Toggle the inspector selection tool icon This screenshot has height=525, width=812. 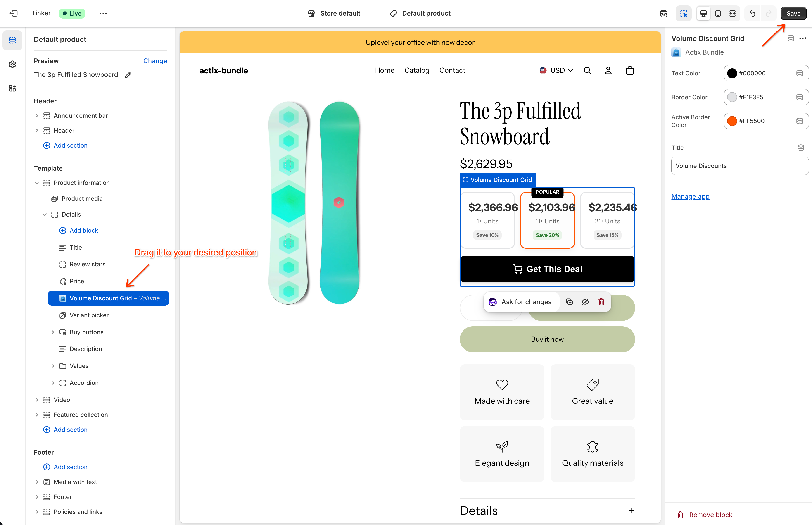(684, 13)
